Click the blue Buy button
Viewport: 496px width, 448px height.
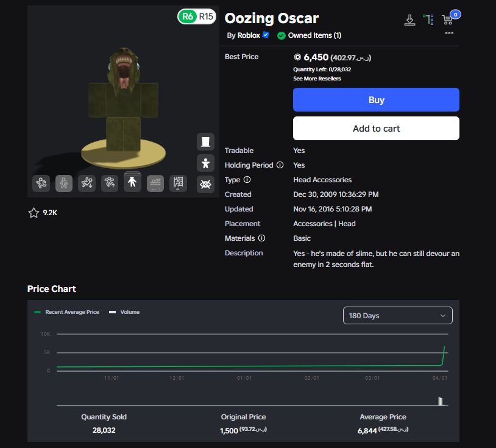tap(376, 100)
